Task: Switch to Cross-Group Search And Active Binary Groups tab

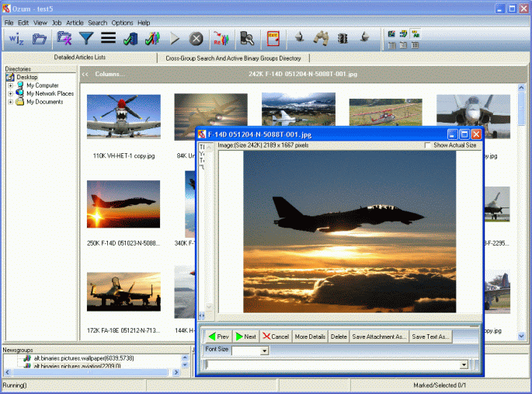Action: [232, 58]
